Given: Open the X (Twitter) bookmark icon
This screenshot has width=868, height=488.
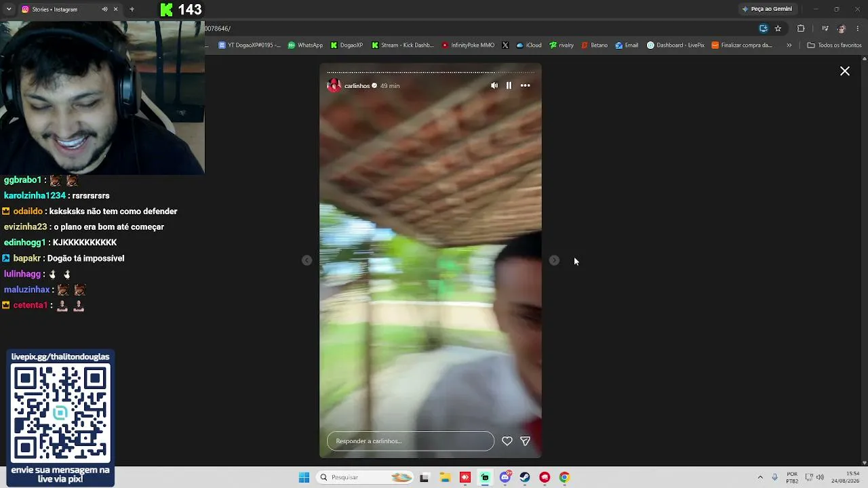Looking at the screenshot, I should click(505, 45).
